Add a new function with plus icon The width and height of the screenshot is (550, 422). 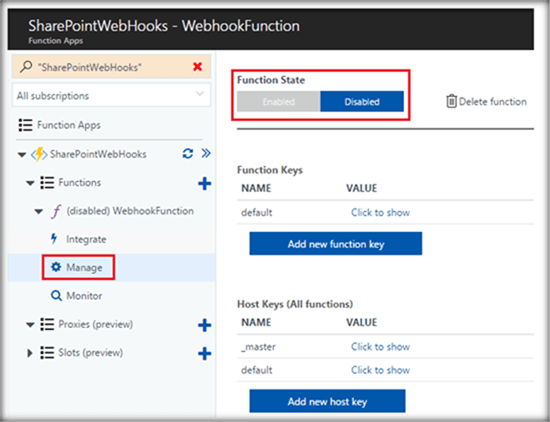point(204,183)
